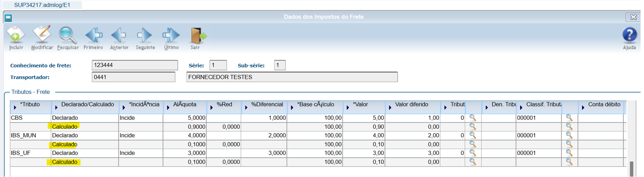Screen dimensions: 644x177
Task: Select the SUP34217:admlog/E1 tab
Action: [42, 5]
